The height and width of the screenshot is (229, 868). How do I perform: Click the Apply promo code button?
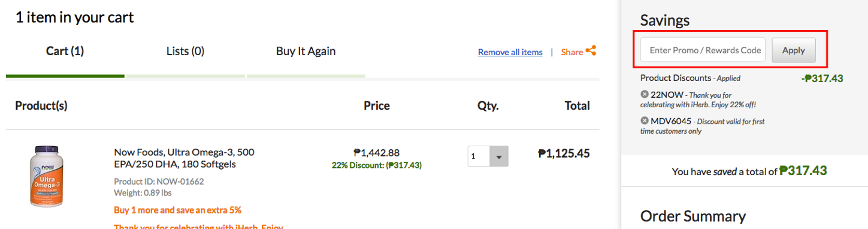pos(793,50)
